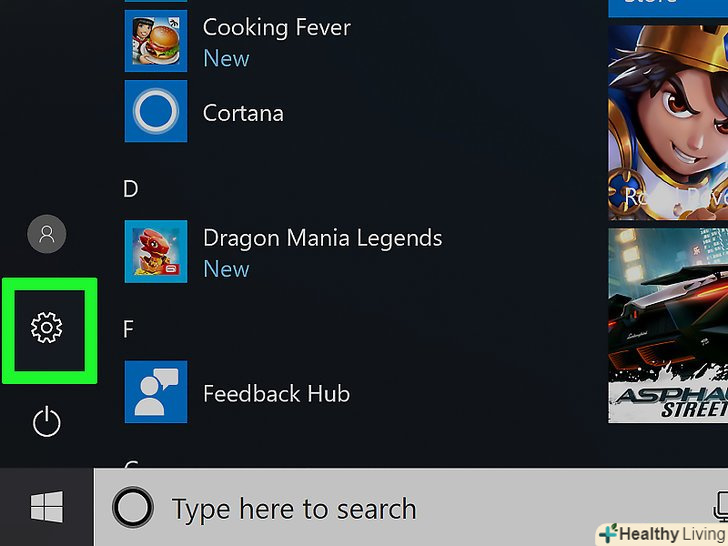
Task: Open the Feedback Hub icon
Action: coord(156,392)
